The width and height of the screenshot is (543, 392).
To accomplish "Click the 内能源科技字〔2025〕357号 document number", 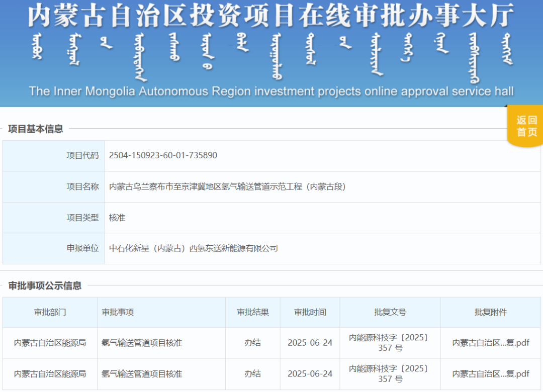I will coord(391,342).
